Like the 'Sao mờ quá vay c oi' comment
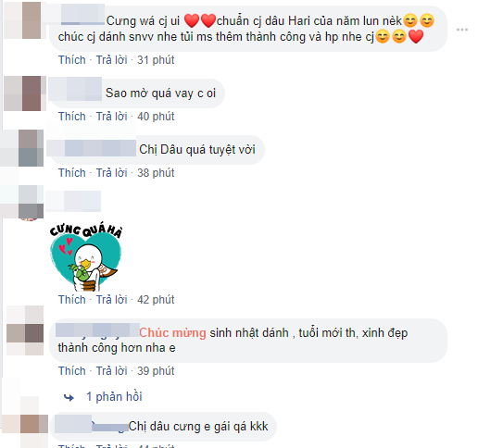The width and height of the screenshot is (478, 448). [x=72, y=117]
